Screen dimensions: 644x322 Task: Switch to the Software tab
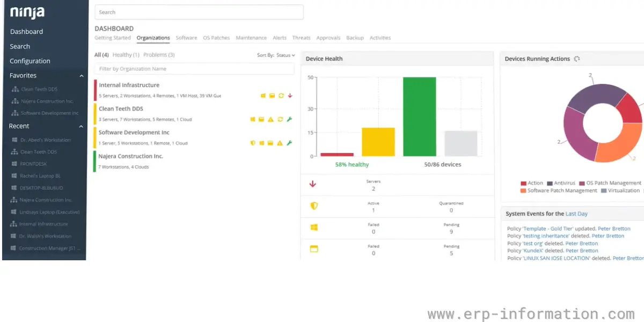pos(186,38)
